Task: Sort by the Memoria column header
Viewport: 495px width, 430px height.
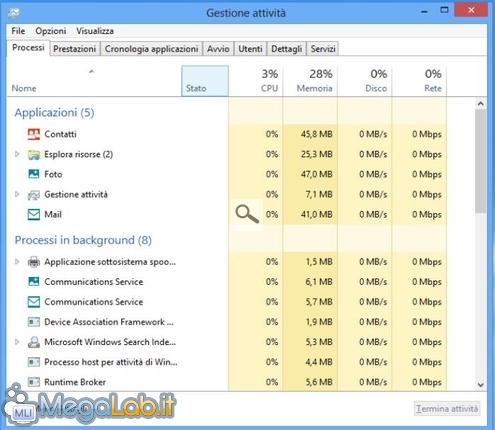Action: [x=310, y=81]
